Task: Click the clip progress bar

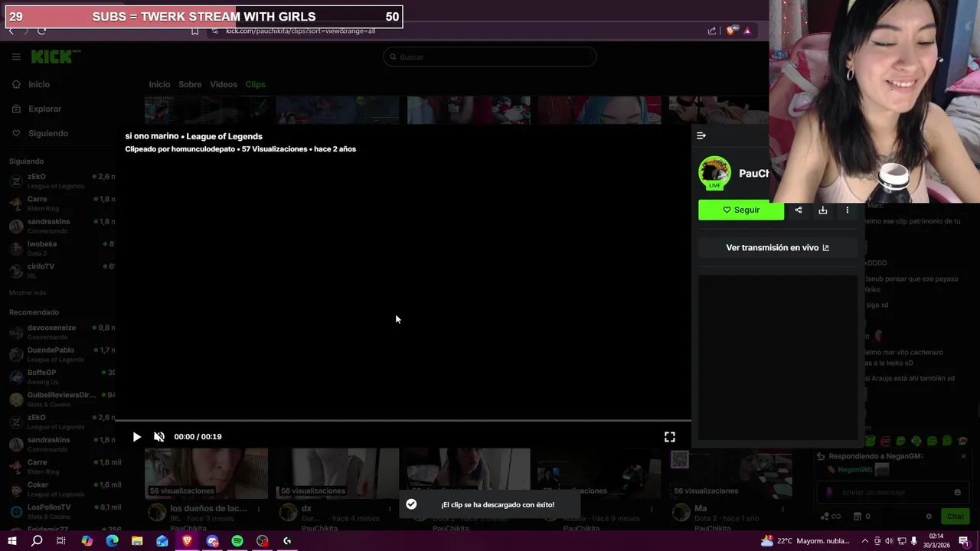Action: point(403,421)
